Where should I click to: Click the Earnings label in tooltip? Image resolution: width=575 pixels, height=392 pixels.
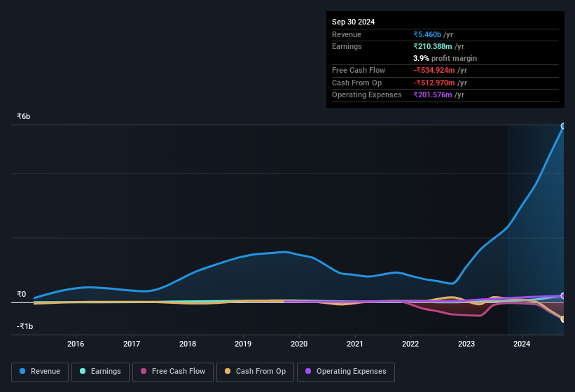tap(347, 46)
